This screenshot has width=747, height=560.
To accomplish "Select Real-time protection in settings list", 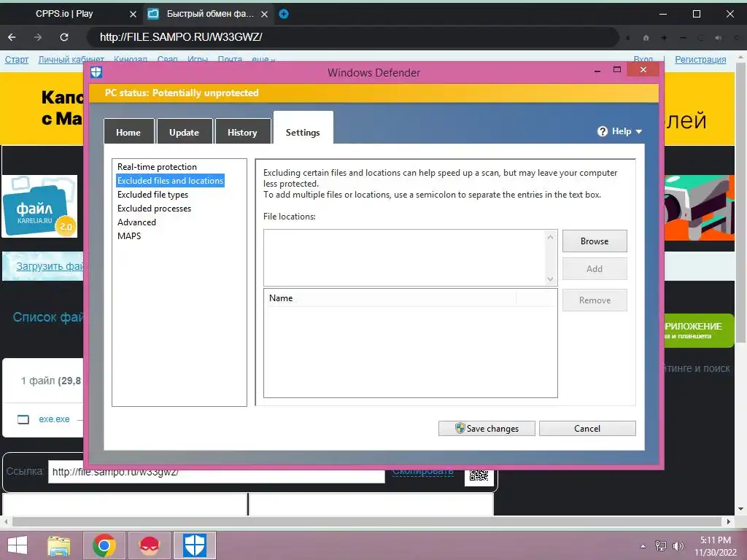I will 157,167.
